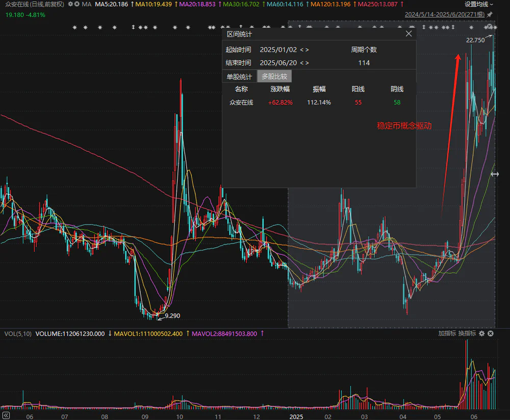This screenshot has height=420, width=510.
Task: Click the 加指标 button
Action: coord(447,333)
